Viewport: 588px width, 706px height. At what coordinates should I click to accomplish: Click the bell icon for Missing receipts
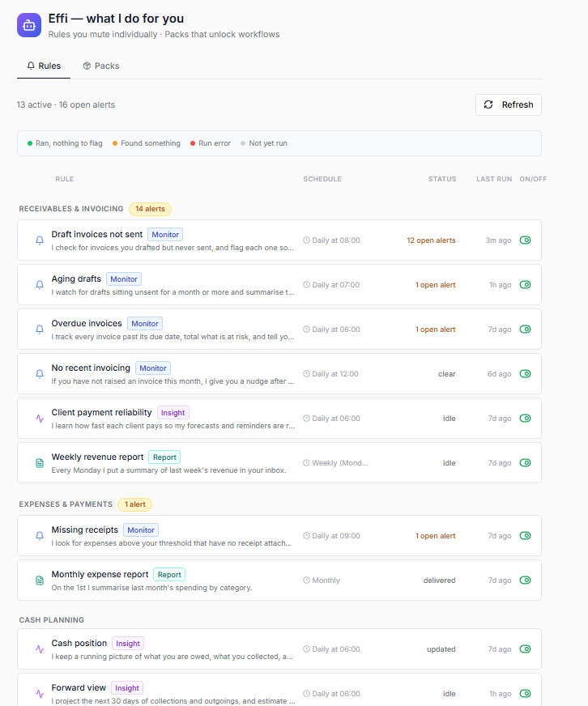40,536
